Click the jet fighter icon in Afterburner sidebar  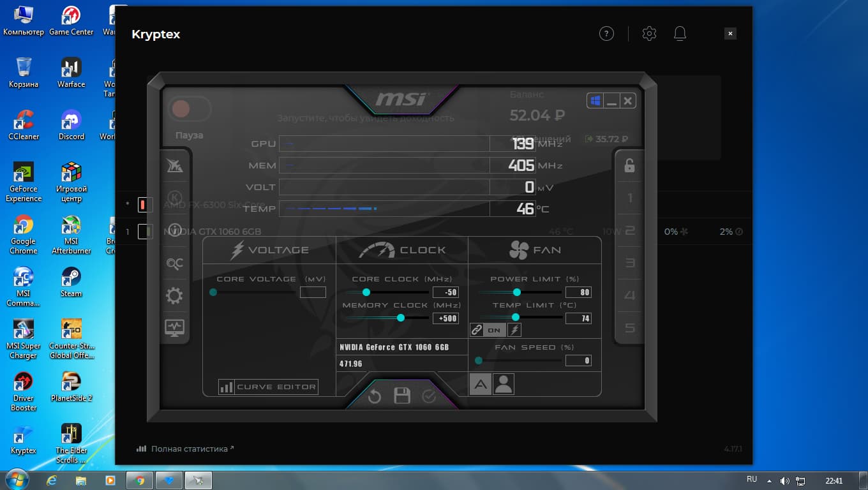[x=174, y=165]
